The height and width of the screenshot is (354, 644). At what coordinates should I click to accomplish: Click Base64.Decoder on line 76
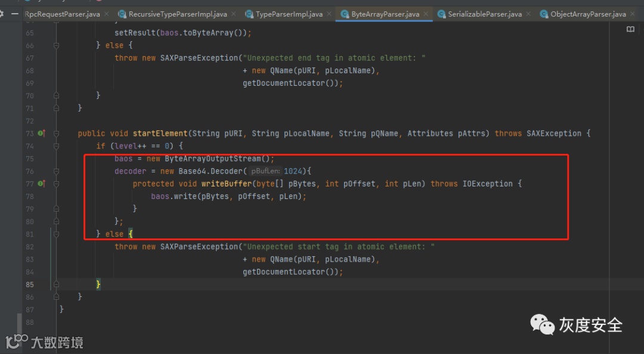pos(210,171)
